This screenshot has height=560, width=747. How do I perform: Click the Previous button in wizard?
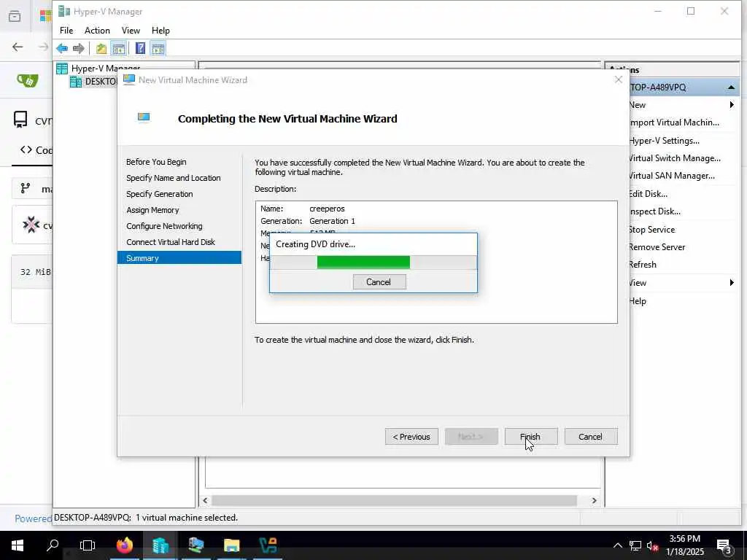(411, 437)
